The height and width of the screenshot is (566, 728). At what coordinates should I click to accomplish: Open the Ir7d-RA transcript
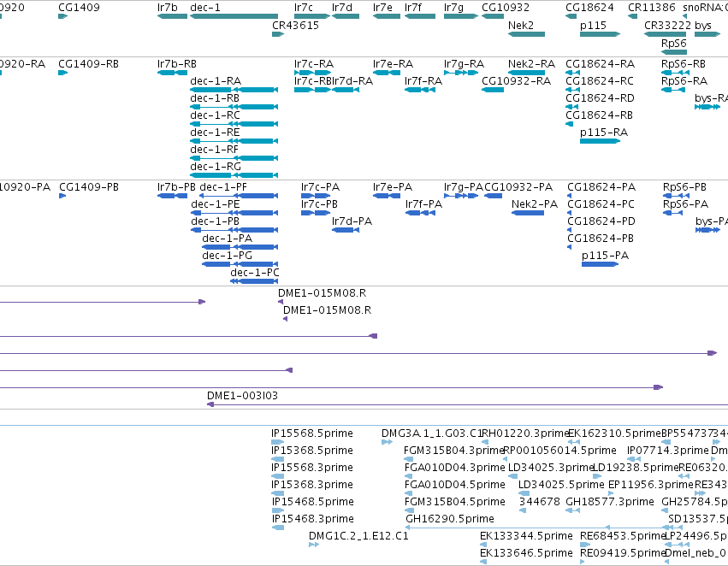pyautogui.click(x=346, y=90)
